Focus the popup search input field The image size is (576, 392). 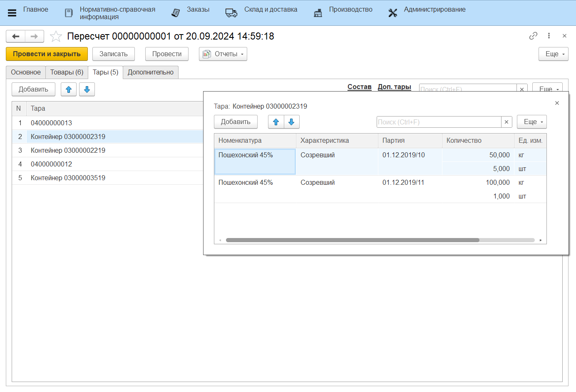click(x=439, y=122)
